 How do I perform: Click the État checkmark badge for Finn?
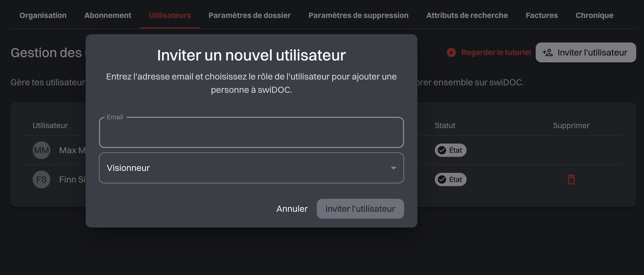[x=450, y=179]
